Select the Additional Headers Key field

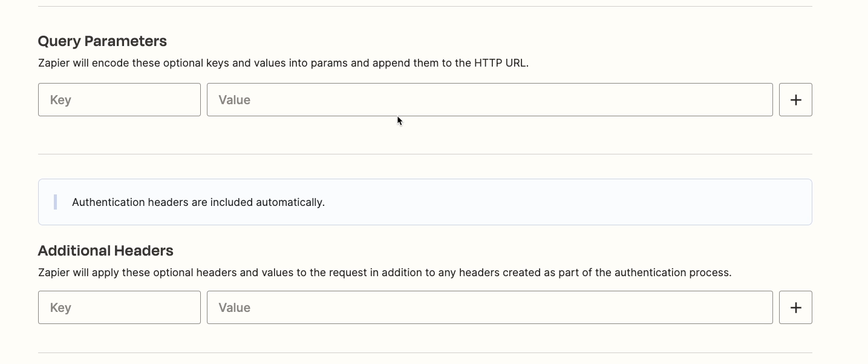coord(119,307)
